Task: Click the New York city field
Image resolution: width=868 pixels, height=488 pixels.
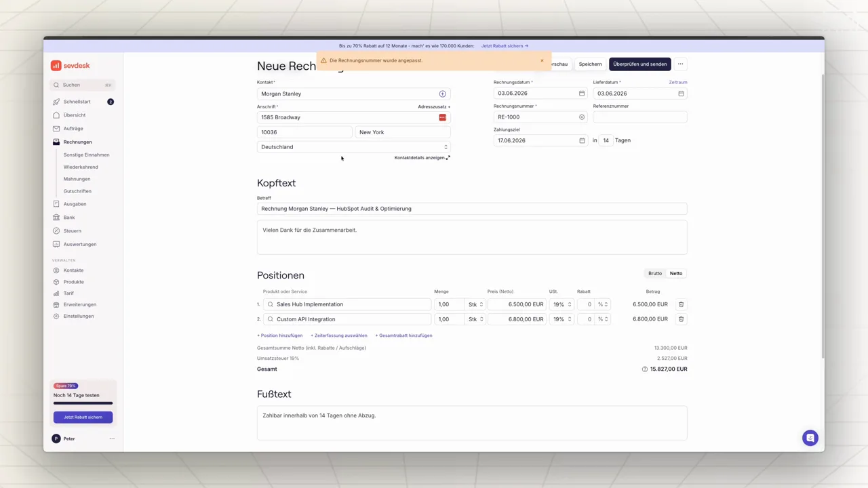Action: 403,133
